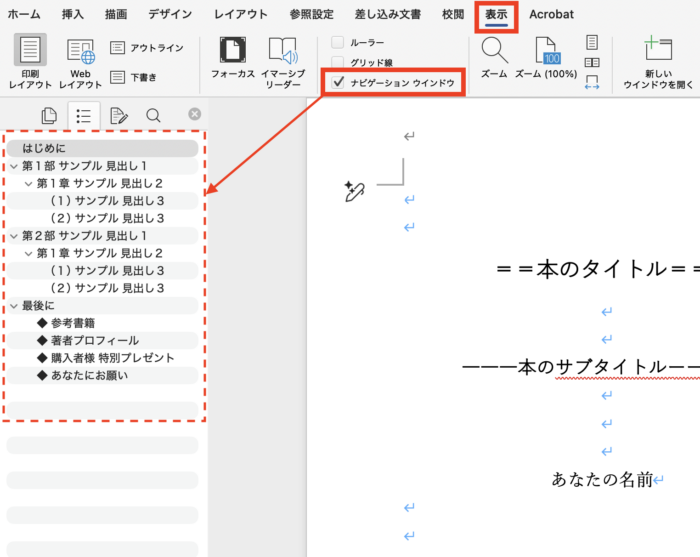Click the editor pen sparkle icon
700x557 pixels.
pos(354,191)
